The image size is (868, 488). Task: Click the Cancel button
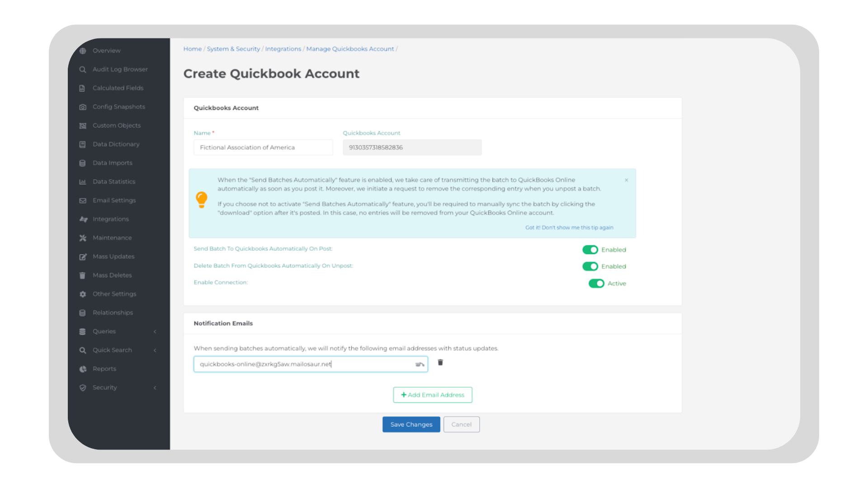point(462,424)
